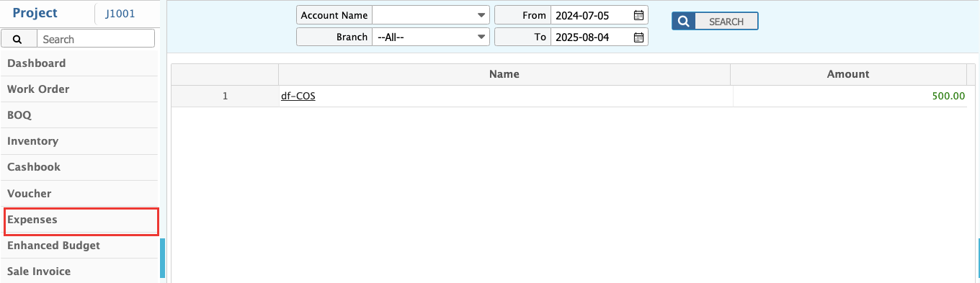Go to Sale Invoice
Image resolution: width=980 pixels, height=283 pixels.
click(79, 271)
